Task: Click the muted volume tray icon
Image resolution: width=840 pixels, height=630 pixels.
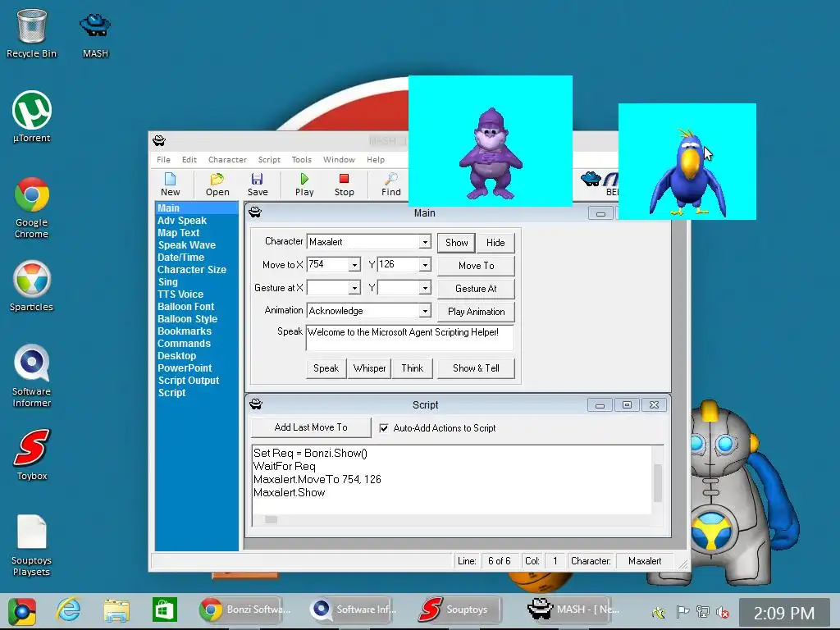Action: tap(722, 612)
